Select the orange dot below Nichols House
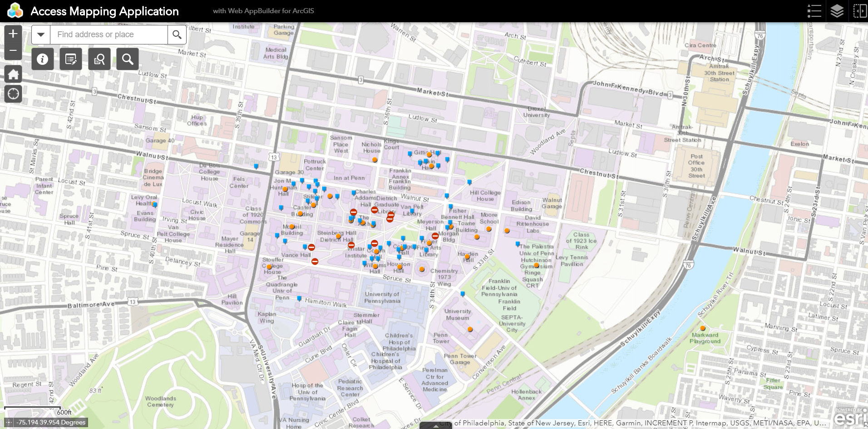This screenshot has height=429, width=868. click(375, 160)
